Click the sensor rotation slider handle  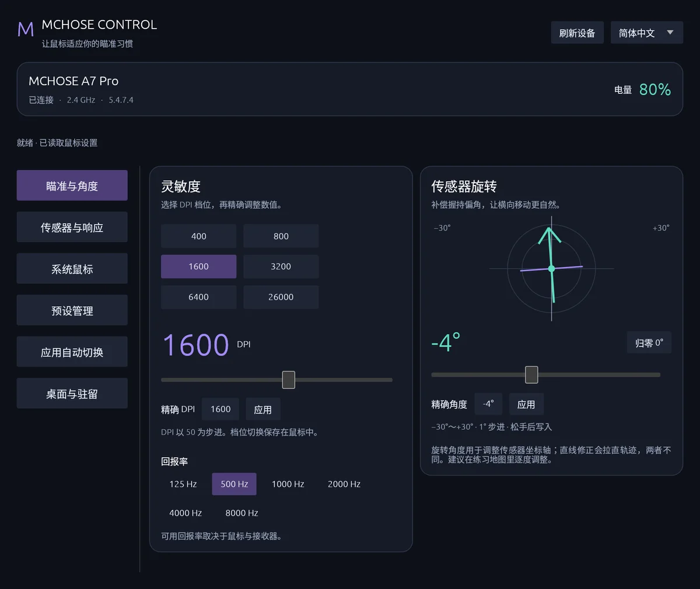point(531,374)
